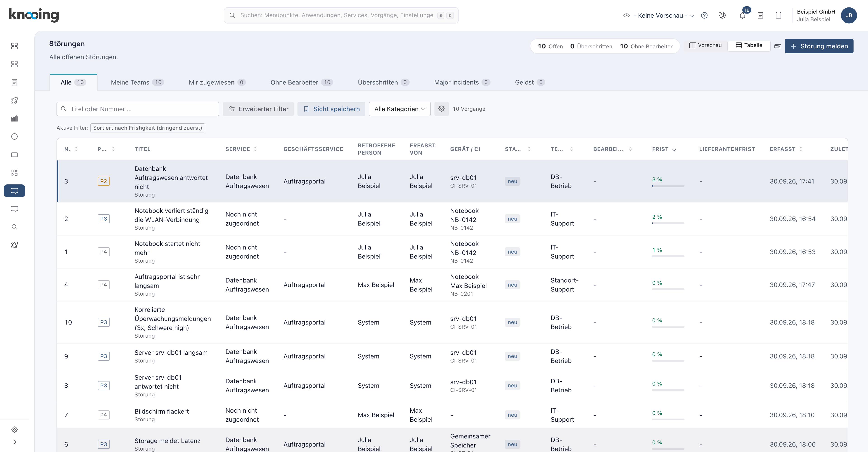Open the notes document icon in top bar
Screen dimensions: 868x452
(760, 16)
